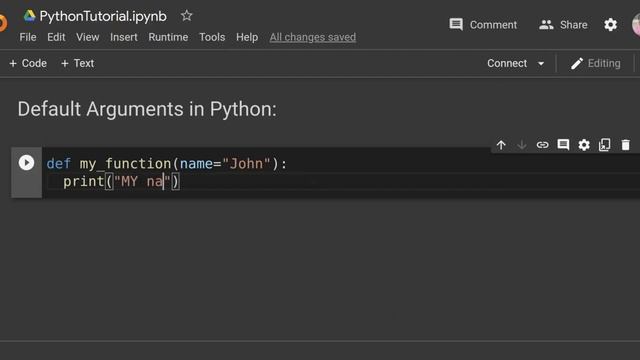Expand the Connect dropdown arrow

541,64
